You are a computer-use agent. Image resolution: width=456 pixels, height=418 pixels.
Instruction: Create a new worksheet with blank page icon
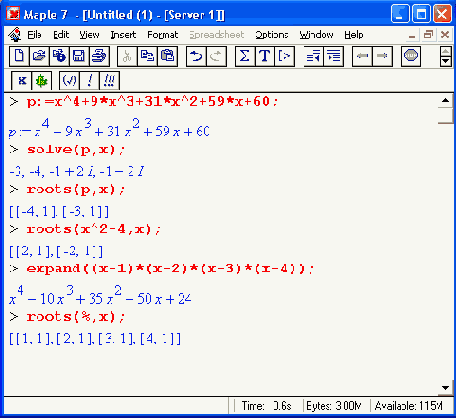point(19,56)
